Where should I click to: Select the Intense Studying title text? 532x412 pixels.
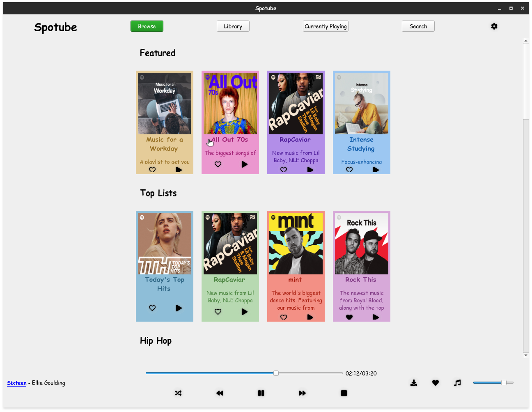click(361, 144)
